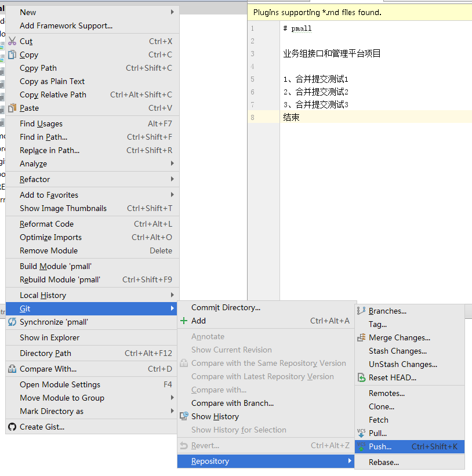Select Rebuild Module 'pmall'
472x476 pixels.
pos(92,279)
